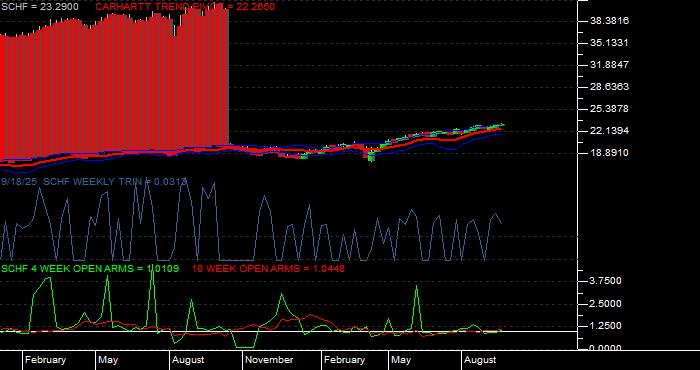Select the 2.5000 ARMS axis value
This screenshot has width=700, height=370.
605,304
